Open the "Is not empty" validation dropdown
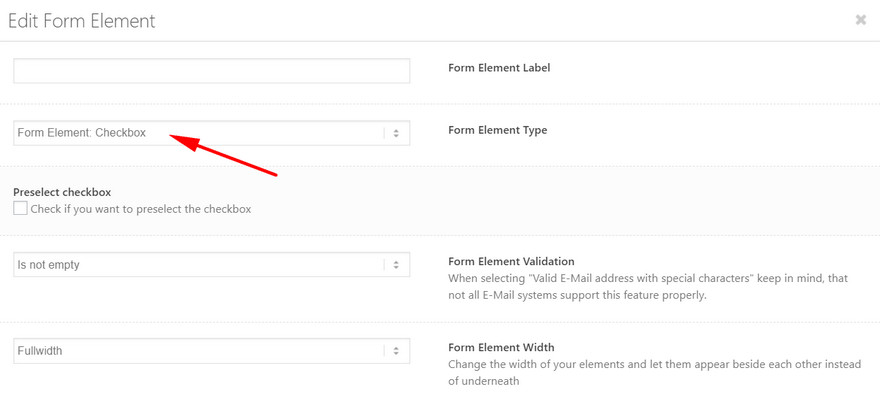Image resolution: width=880 pixels, height=408 pixels. 212,265
